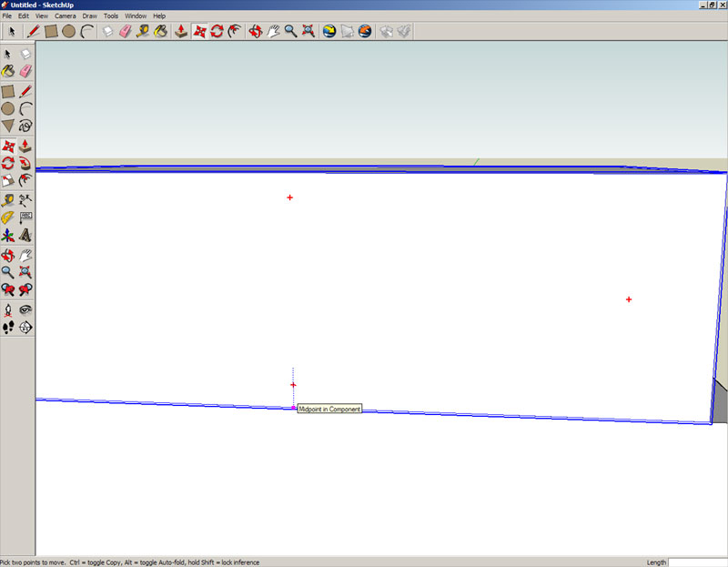Activate the Line pencil tool
728x567 pixels.
(31, 30)
